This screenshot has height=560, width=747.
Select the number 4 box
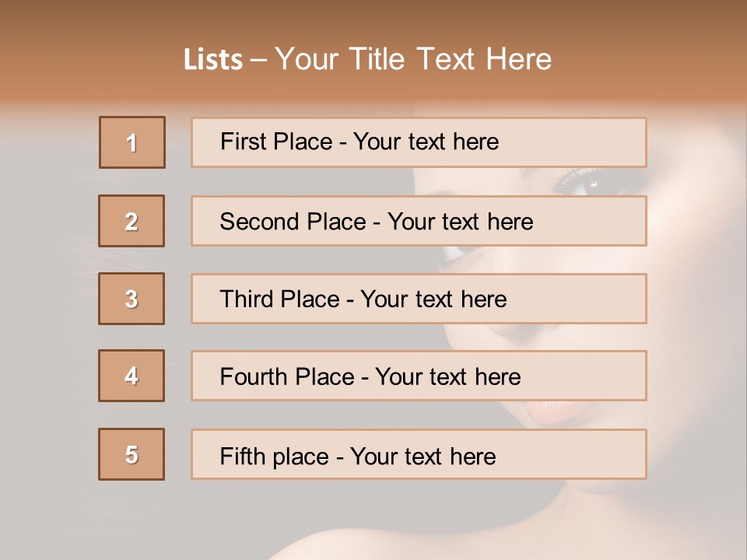point(132,376)
